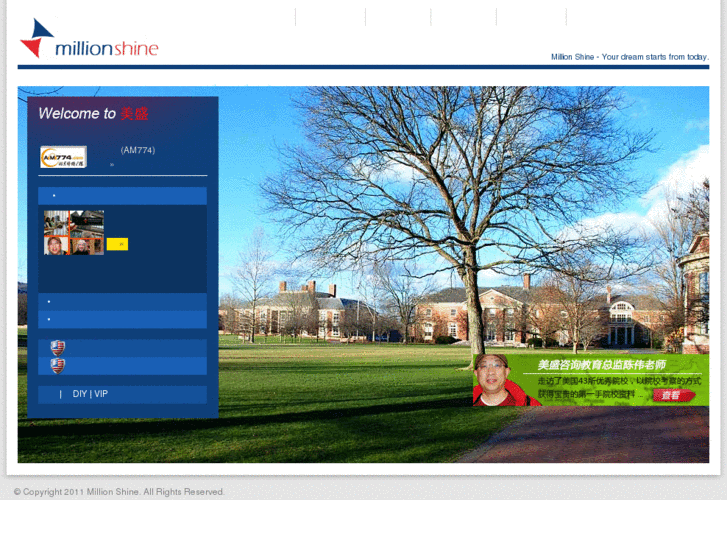Click the 'Welcome to 美盛' heading
Screen dimensions: 727x545
click(x=93, y=114)
